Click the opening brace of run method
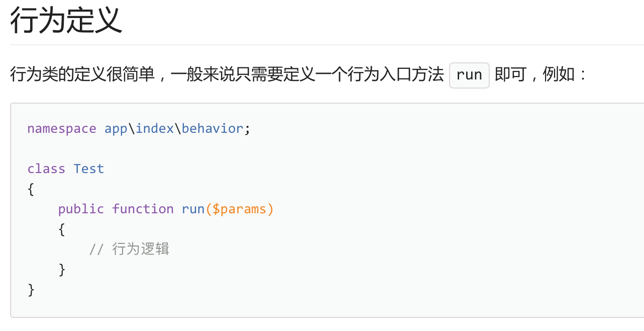Viewport: 644px width, 331px height. click(x=62, y=229)
